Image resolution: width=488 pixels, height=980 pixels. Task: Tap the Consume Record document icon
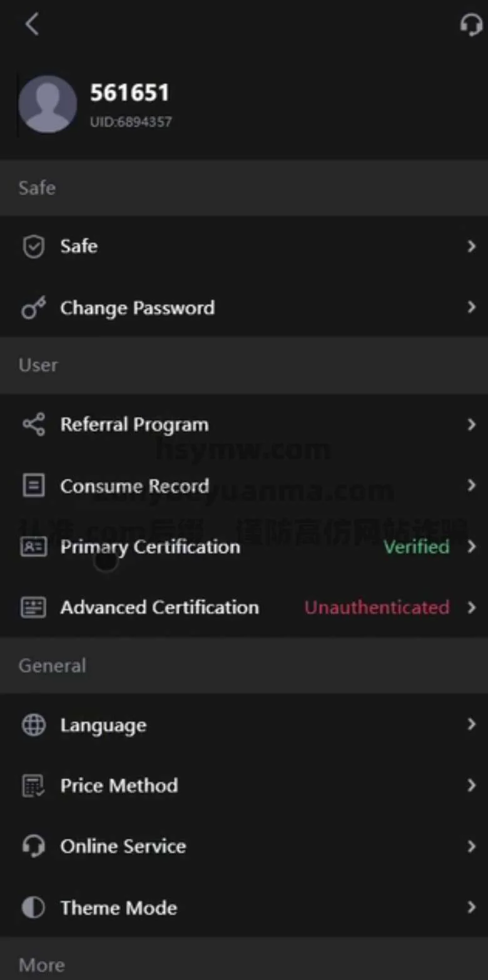tap(33, 486)
